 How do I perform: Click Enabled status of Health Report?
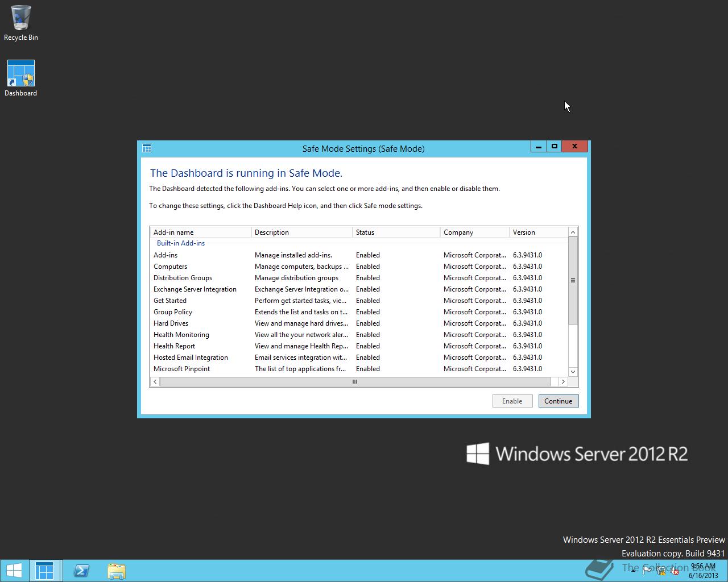[368, 346]
